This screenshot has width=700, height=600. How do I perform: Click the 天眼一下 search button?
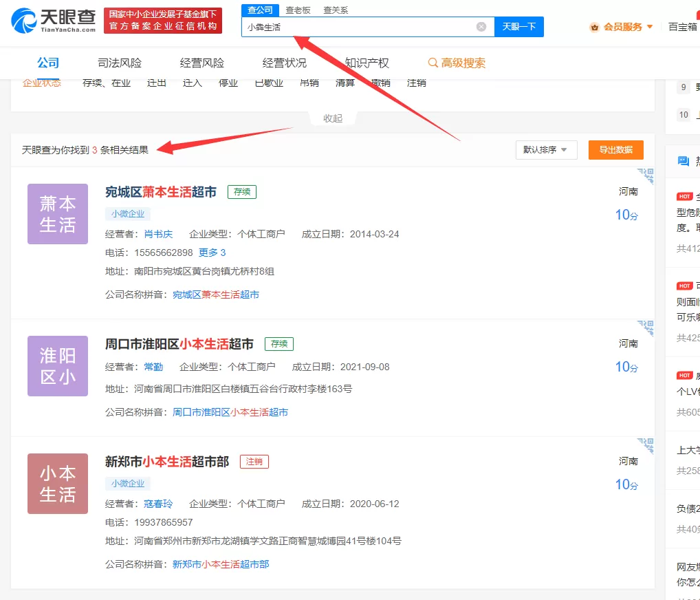coord(518,27)
